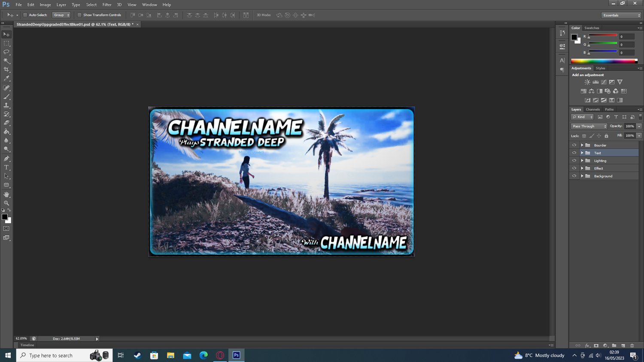
Task: Select the Hand tool
Action: click(6, 195)
